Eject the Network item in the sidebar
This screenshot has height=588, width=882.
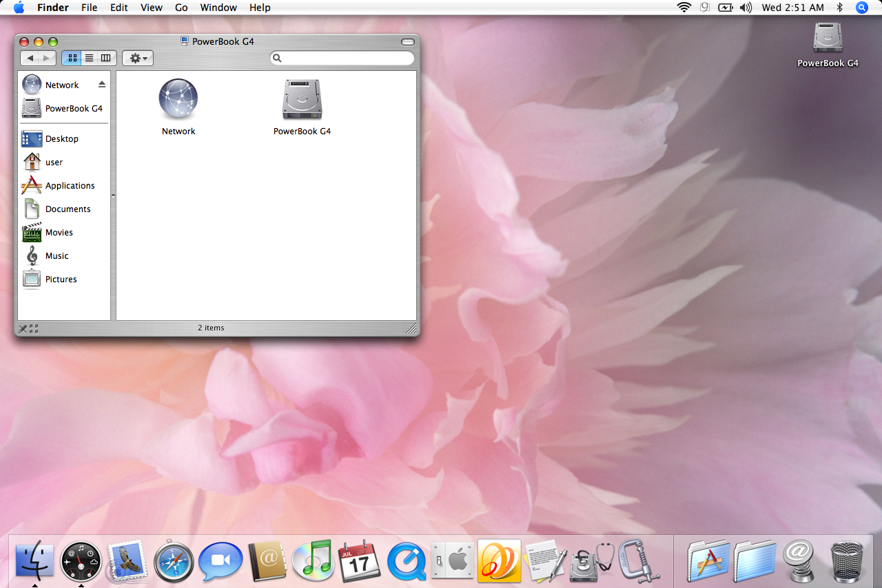tap(102, 85)
